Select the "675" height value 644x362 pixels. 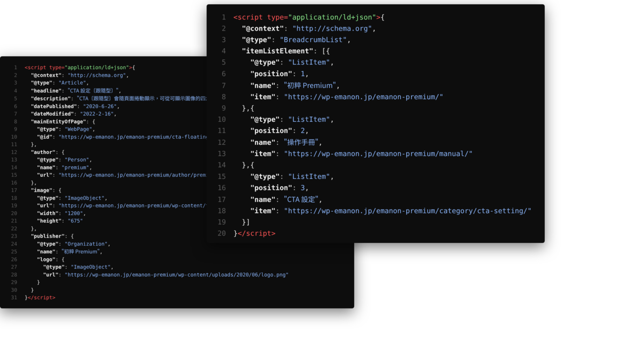[76, 221]
